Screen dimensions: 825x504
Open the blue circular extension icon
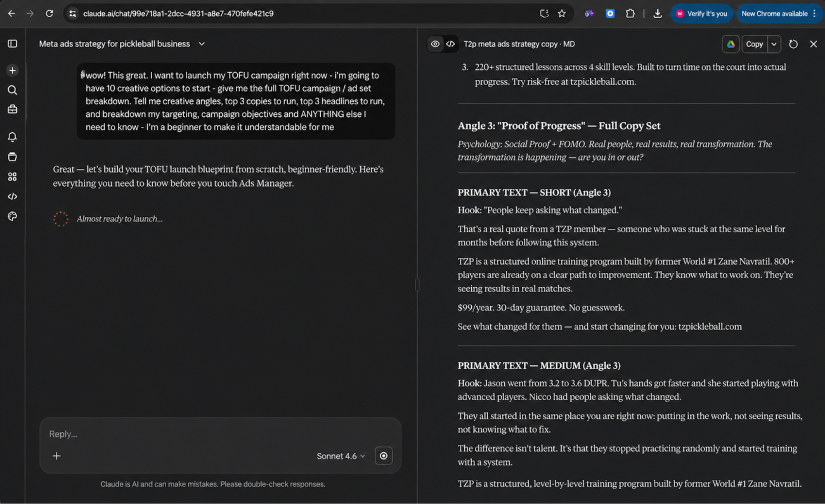(x=610, y=14)
